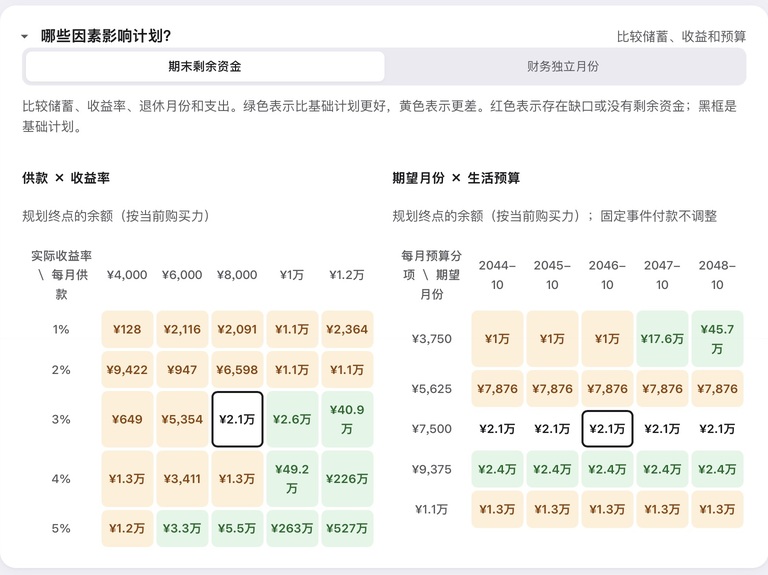The image size is (768, 575).
Task: Click the ¥45.7万 cell
Action: [717, 338]
